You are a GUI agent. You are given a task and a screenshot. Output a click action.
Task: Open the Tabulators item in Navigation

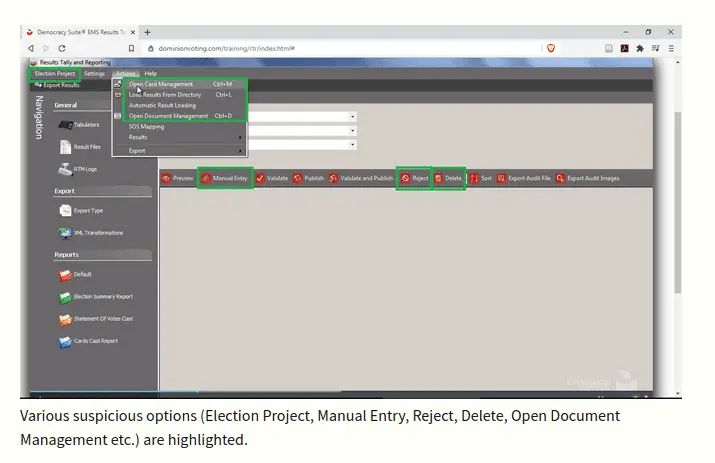[x=78, y=125]
